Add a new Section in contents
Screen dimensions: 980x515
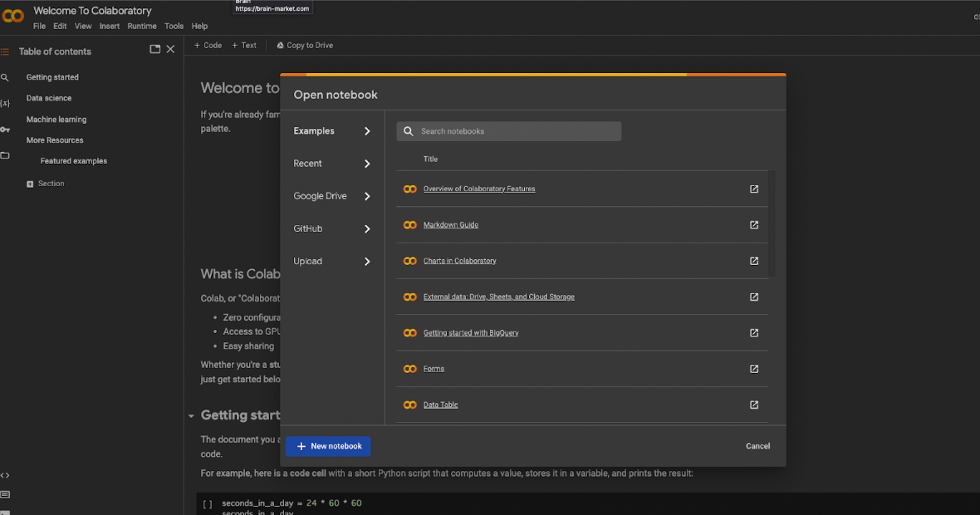pos(45,184)
